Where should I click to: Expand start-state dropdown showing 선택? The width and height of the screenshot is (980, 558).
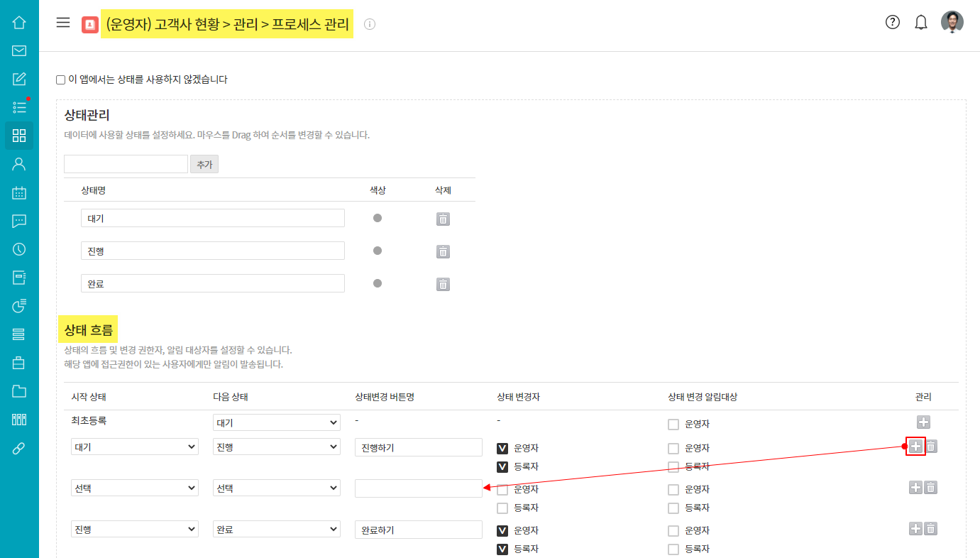[x=135, y=488]
